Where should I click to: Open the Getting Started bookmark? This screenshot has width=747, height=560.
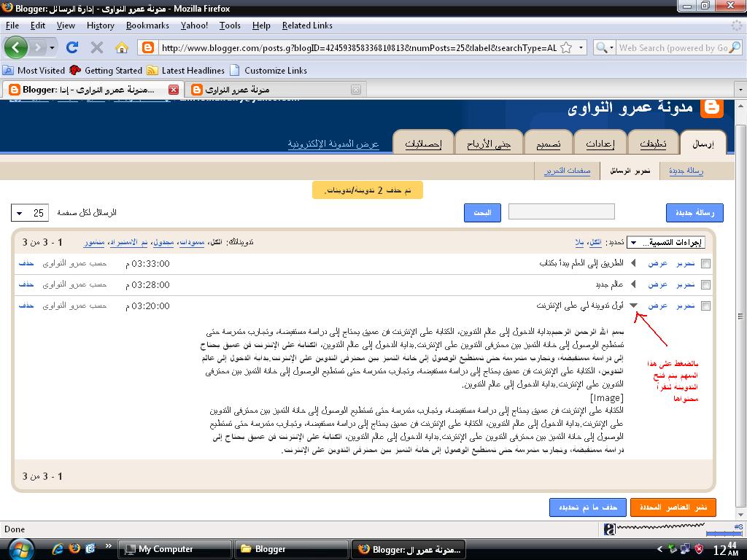coord(106,71)
